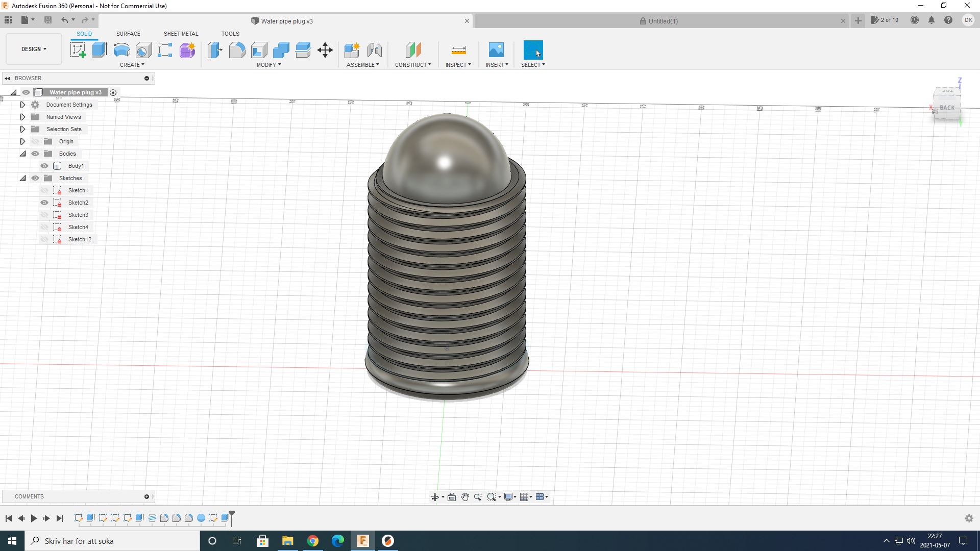Expand the Selection Sets node
The image size is (980, 551).
point(22,129)
